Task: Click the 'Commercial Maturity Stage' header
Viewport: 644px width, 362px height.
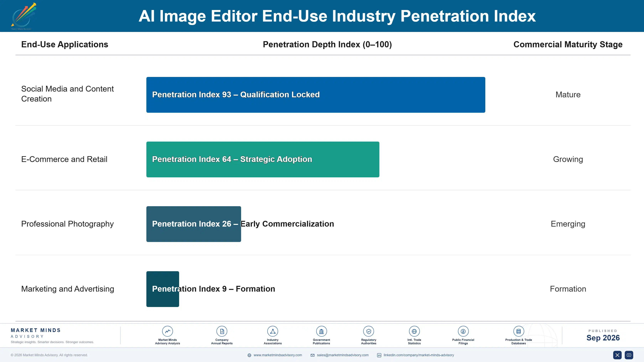Action: [568, 44]
